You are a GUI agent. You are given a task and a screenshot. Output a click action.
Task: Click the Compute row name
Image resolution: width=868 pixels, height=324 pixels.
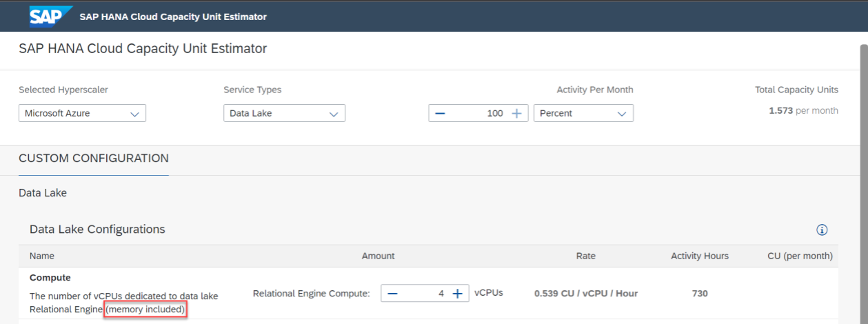pos(50,277)
